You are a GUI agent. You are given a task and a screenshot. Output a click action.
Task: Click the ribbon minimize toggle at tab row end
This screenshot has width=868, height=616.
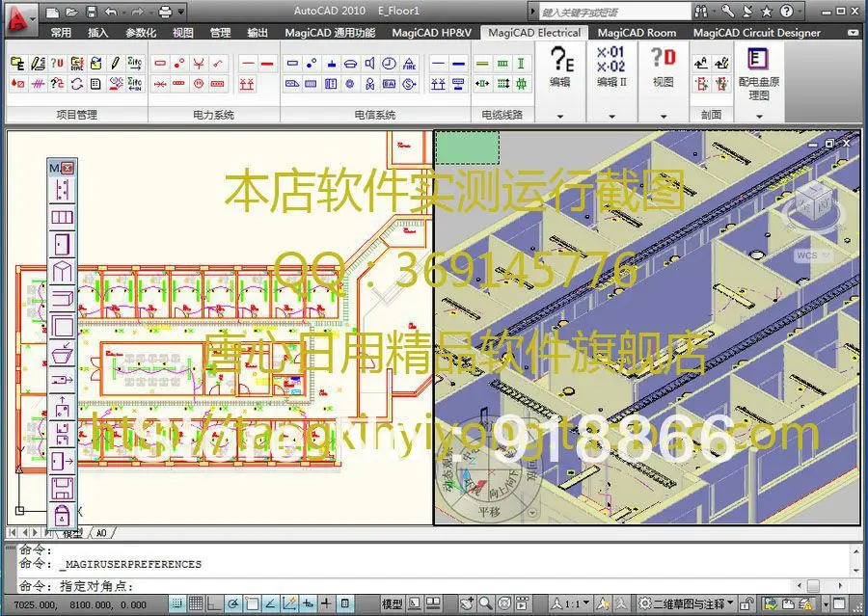click(852, 33)
